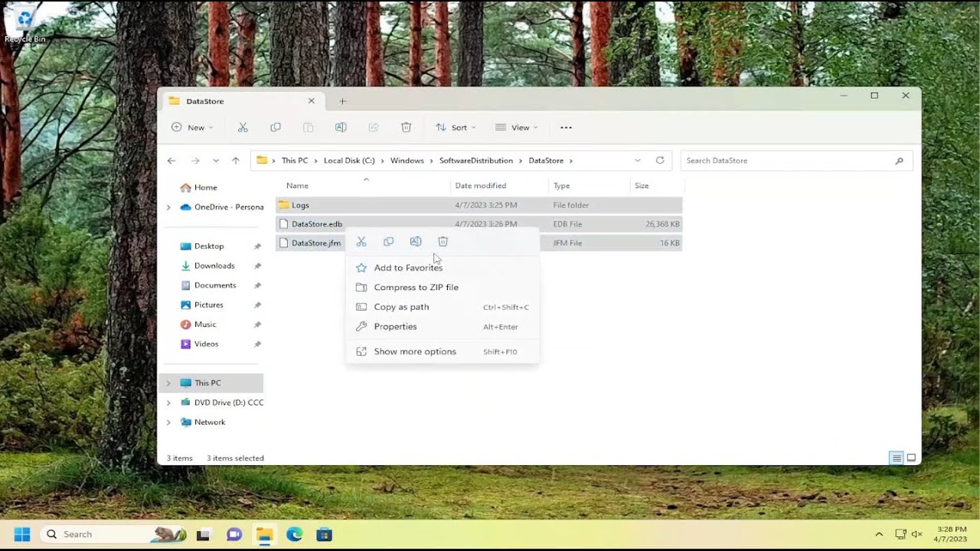980x551 pixels.
Task: Expand This PC in the navigation pane
Action: pos(168,383)
